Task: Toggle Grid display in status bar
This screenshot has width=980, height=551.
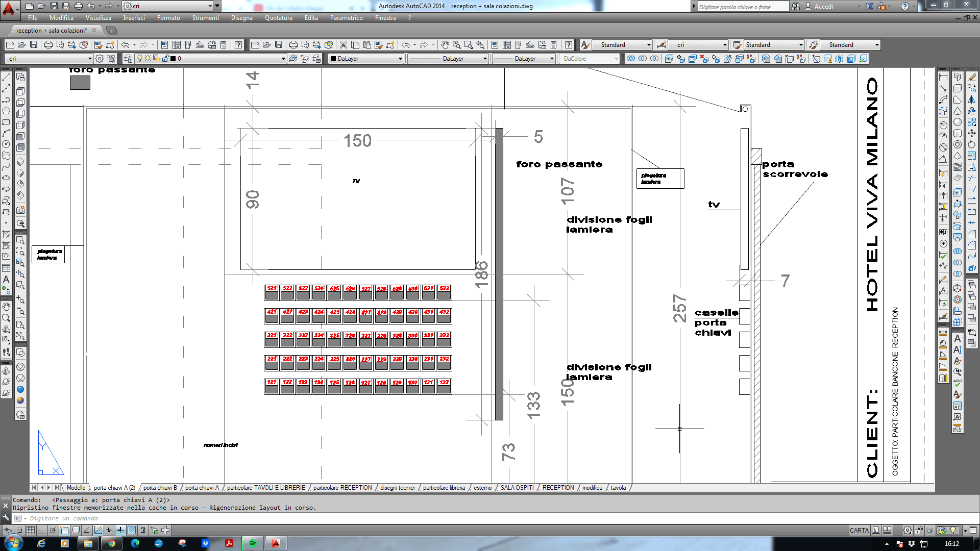Action: click(31, 530)
